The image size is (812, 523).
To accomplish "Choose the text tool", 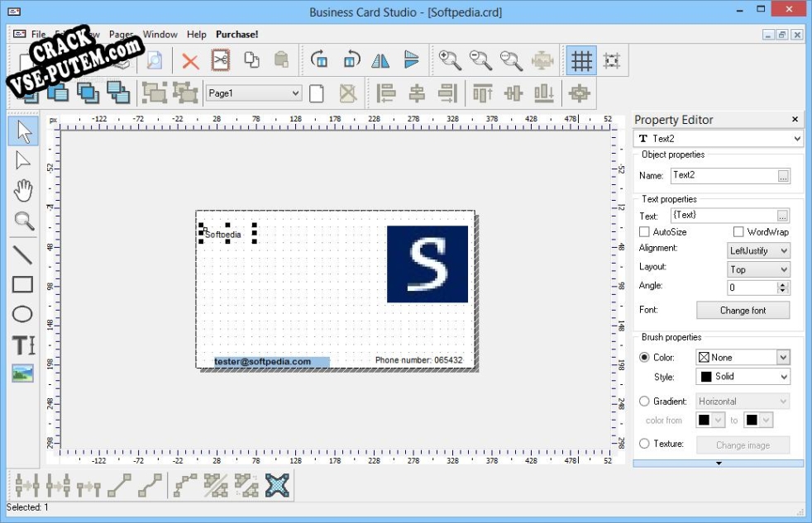I will coord(23,345).
